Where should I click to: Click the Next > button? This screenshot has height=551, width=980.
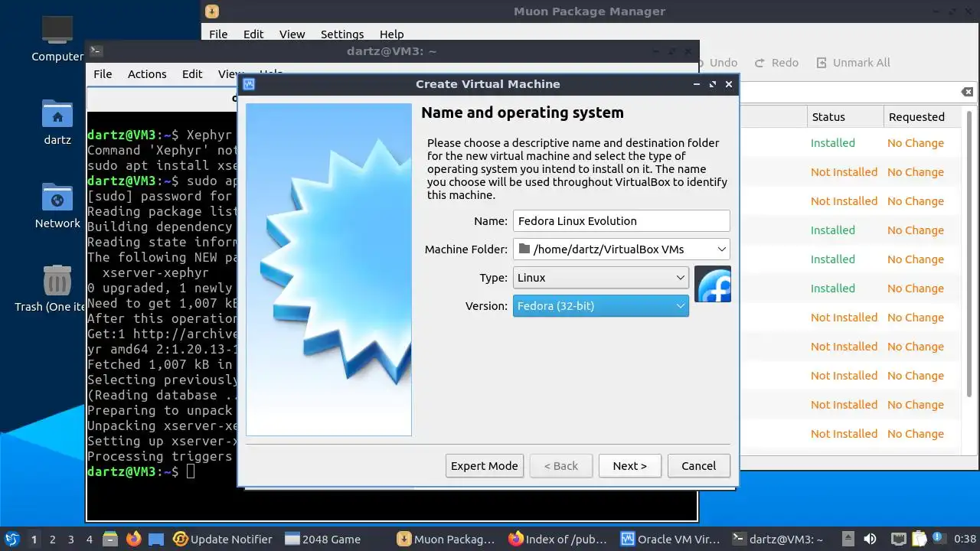(629, 465)
